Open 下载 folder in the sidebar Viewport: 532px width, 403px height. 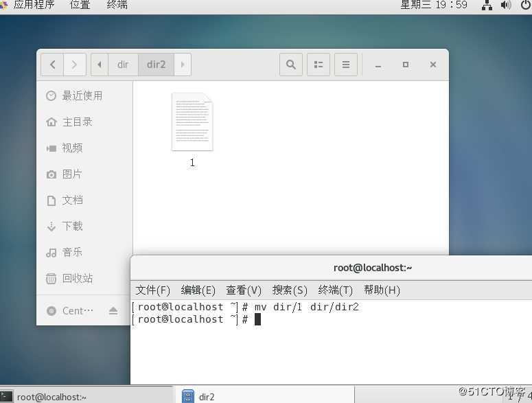84,227
